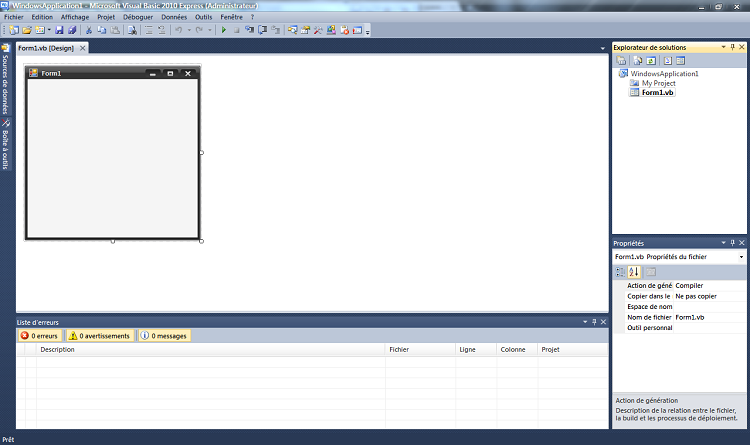750x445 pixels.
Task: Open the Affichage menu
Action: 75,17
